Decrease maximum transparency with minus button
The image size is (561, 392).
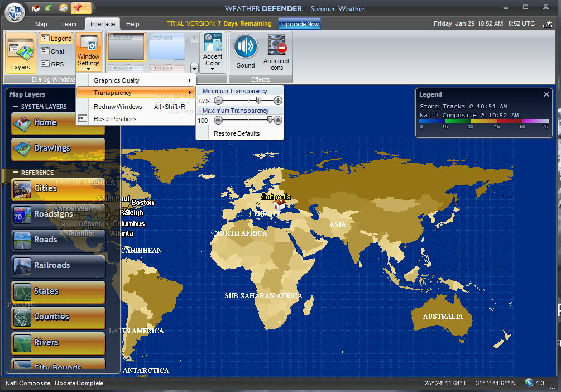click(218, 120)
